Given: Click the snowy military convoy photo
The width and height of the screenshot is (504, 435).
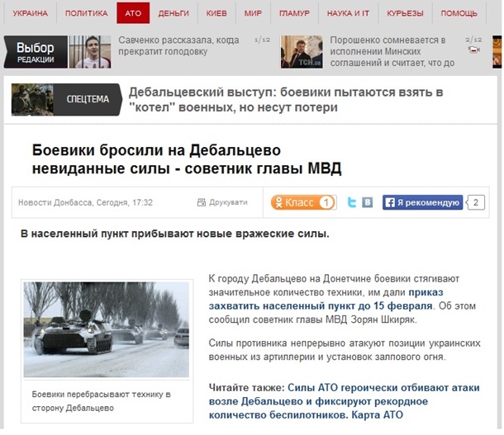Looking at the screenshot, I should click(x=107, y=329).
